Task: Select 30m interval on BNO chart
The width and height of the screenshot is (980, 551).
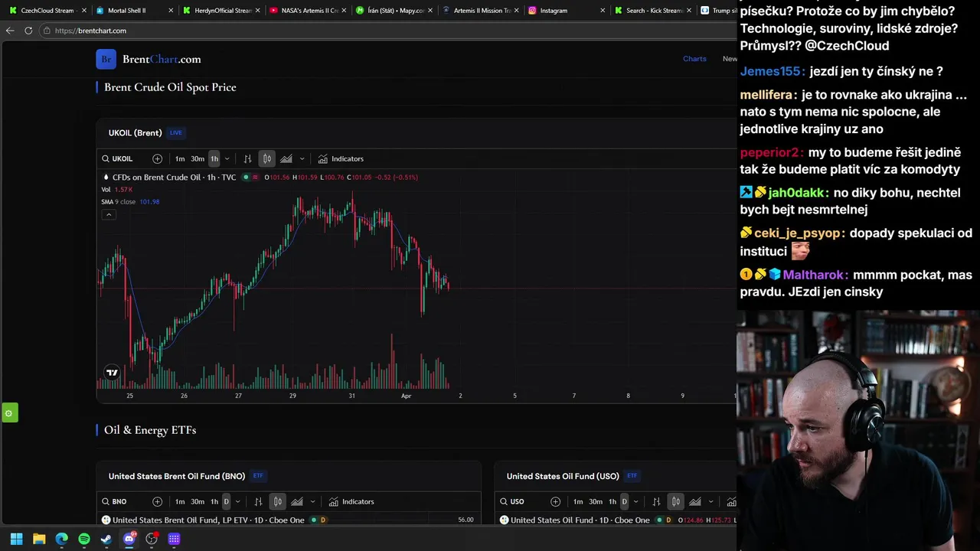Action: point(198,501)
